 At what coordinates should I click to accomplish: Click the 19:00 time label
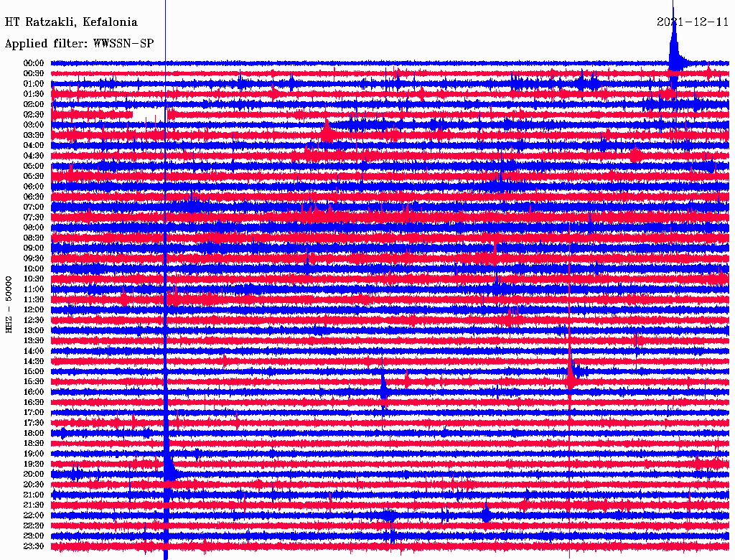coord(34,454)
